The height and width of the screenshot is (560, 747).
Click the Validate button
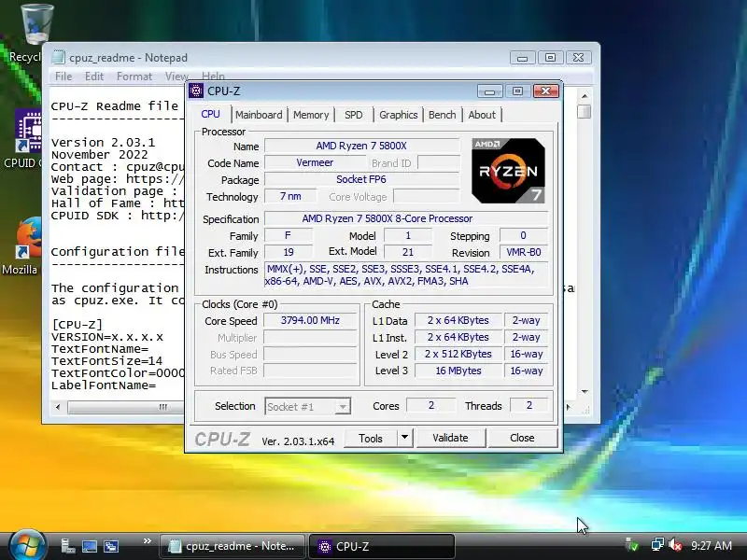[451, 438]
